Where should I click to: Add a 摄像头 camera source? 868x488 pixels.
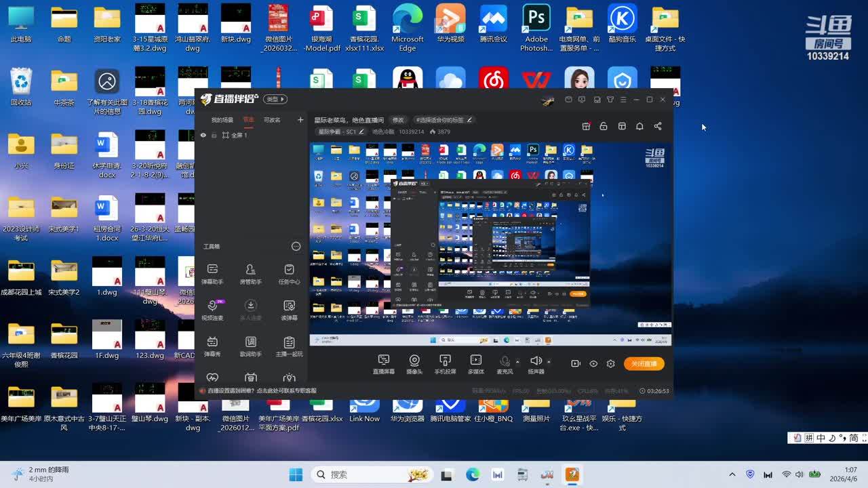[414, 363]
